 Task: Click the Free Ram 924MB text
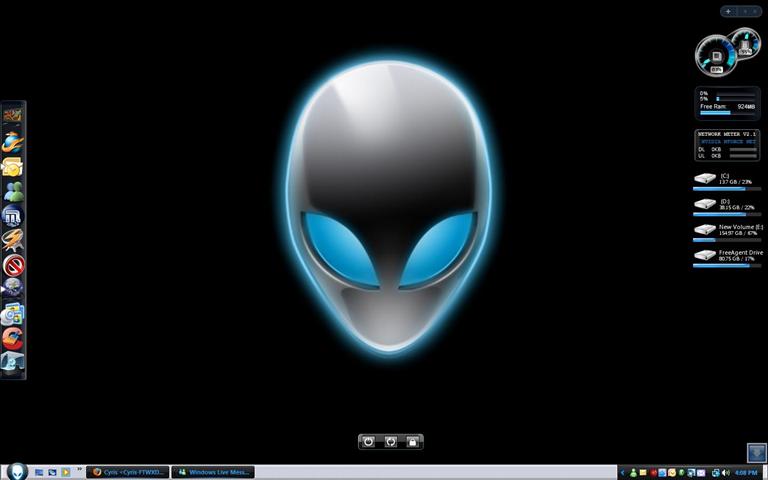[x=727, y=106]
